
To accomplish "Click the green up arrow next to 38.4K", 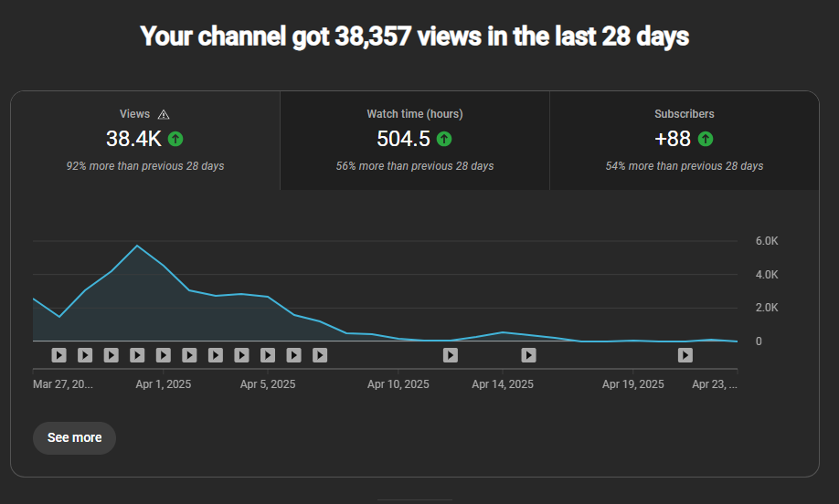I will click(x=175, y=139).
